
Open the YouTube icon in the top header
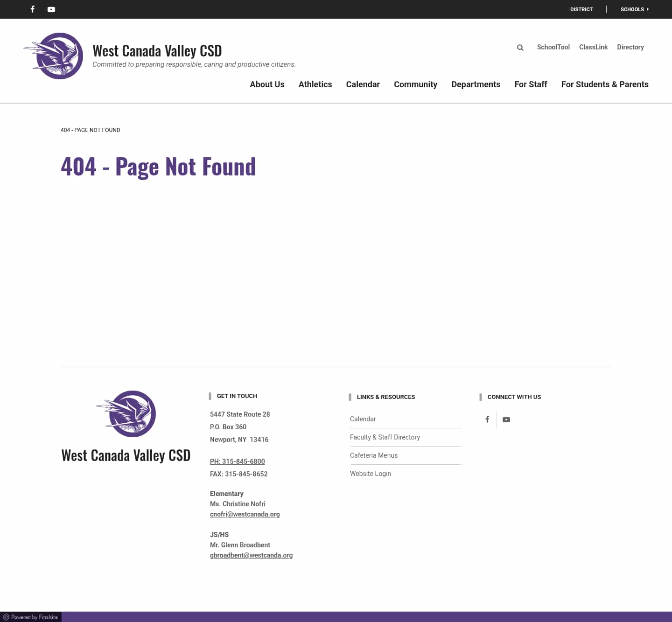click(x=51, y=9)
